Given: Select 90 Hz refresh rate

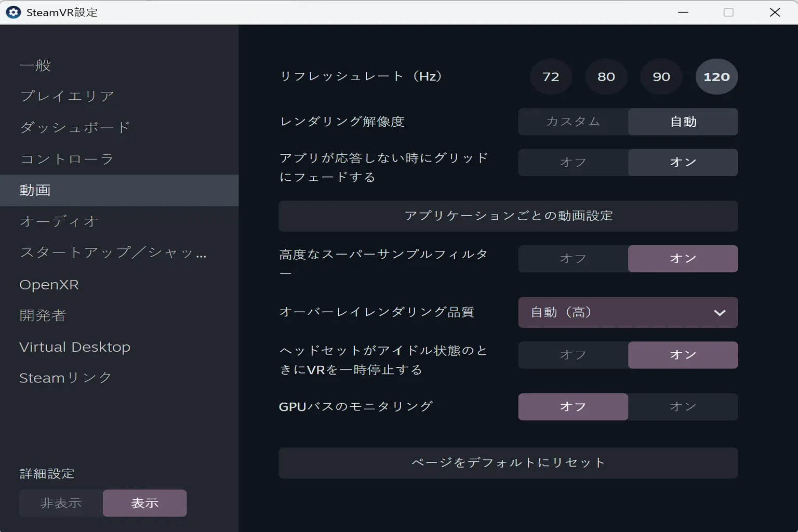Looking at the screenshot, I should click(x=661, y=76).
